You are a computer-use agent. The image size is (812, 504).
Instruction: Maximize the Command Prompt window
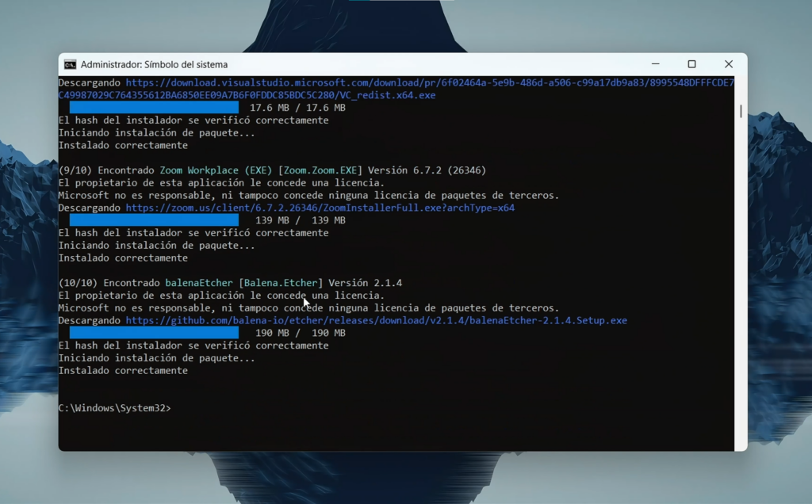coord(691,64)
